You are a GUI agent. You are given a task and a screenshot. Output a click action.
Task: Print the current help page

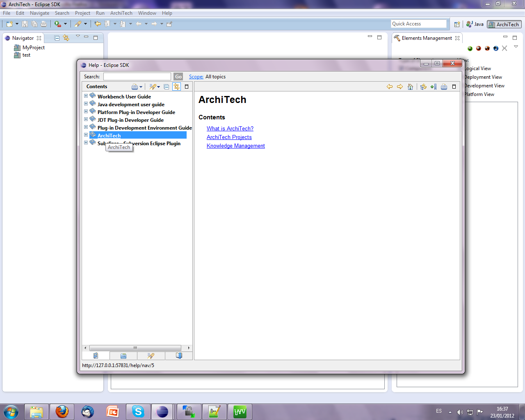(x=444, y=87)
